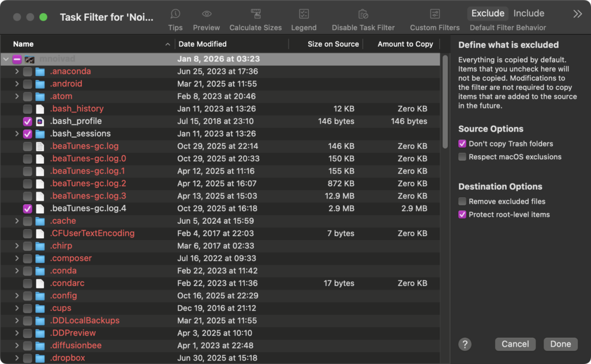Click the Done button
Image resolution: width=591 pixels, height=364 pixels.
click(x=560, y=344)
